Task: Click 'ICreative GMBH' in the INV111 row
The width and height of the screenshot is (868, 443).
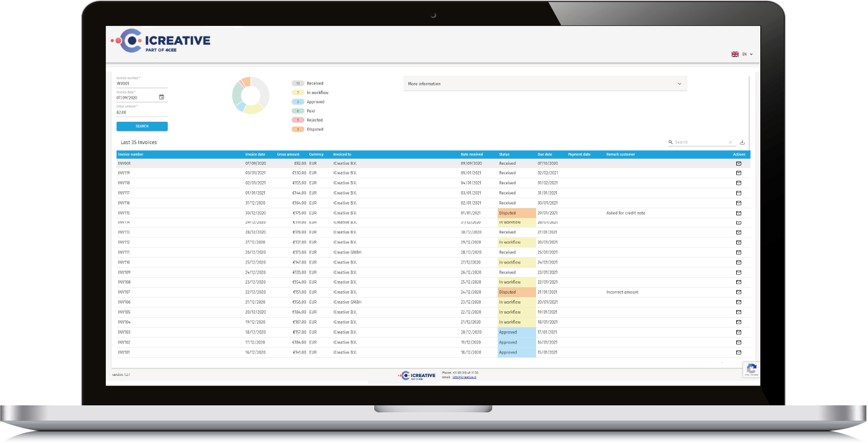Action: [347, 252]
